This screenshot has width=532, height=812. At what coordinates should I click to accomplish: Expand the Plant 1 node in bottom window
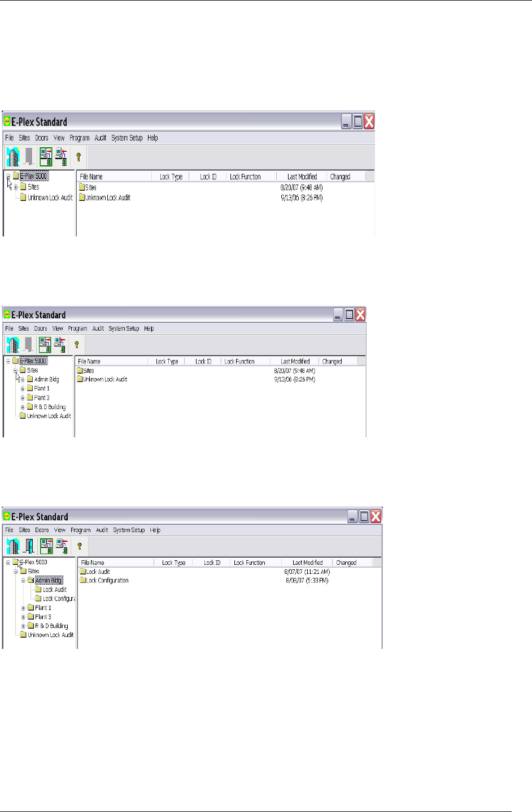tap(24, 608)
